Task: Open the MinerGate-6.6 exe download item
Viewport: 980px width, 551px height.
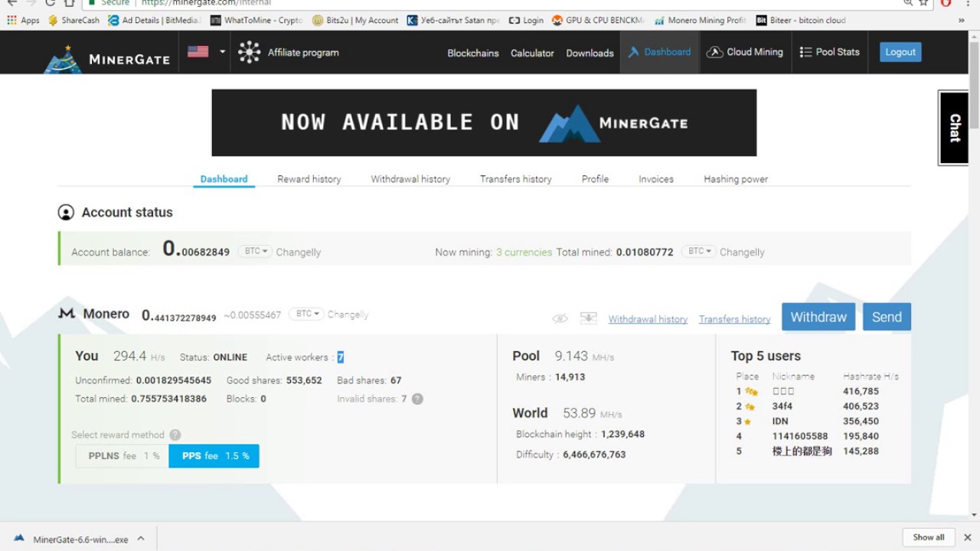Action: (x=71, y=539)
